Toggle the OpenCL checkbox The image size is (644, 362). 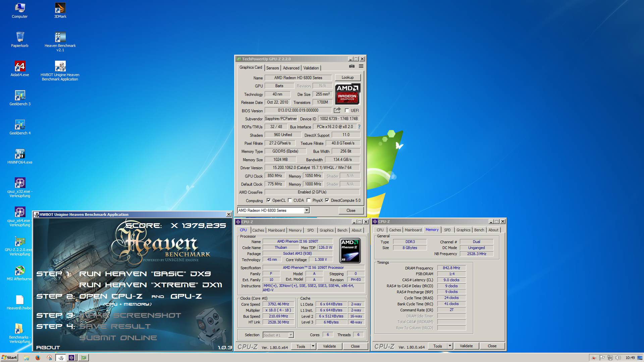[269, 200]
